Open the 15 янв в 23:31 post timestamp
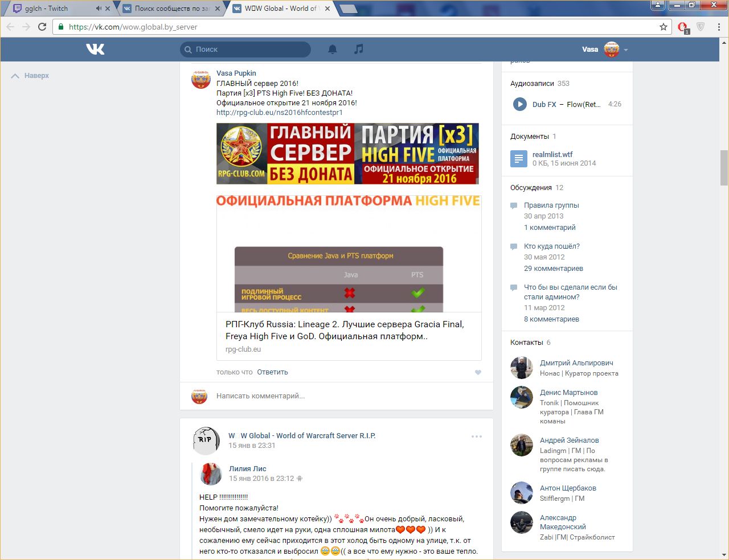Image resolution: width=729 pixels, height=560 pixels. pyautogui.click(x=252, y=446)
